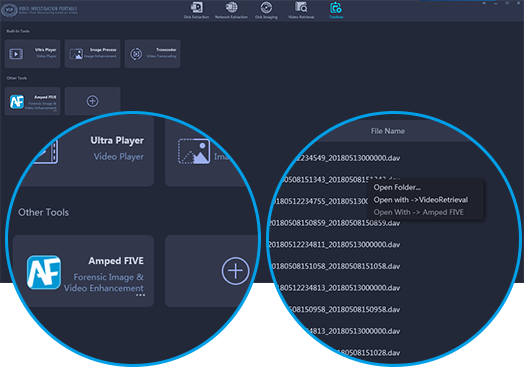
Task: Open Disk Extraction from the top toolbar
Action: click(196, 10)
